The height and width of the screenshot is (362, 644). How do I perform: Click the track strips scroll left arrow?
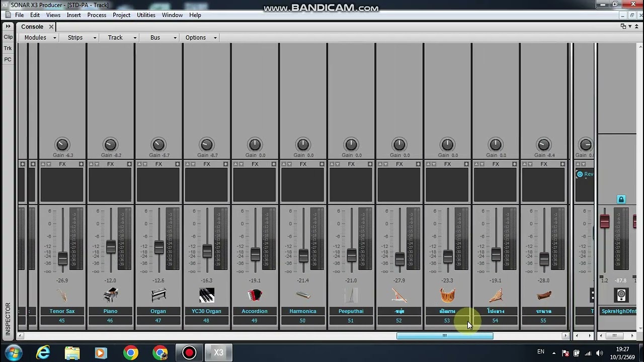pos(21,336)
